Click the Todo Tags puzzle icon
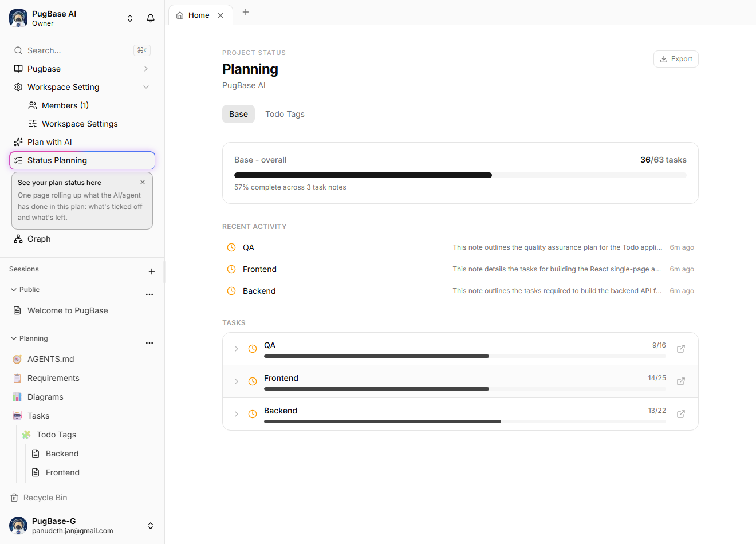Screen dimensions: 756x544 26,435
